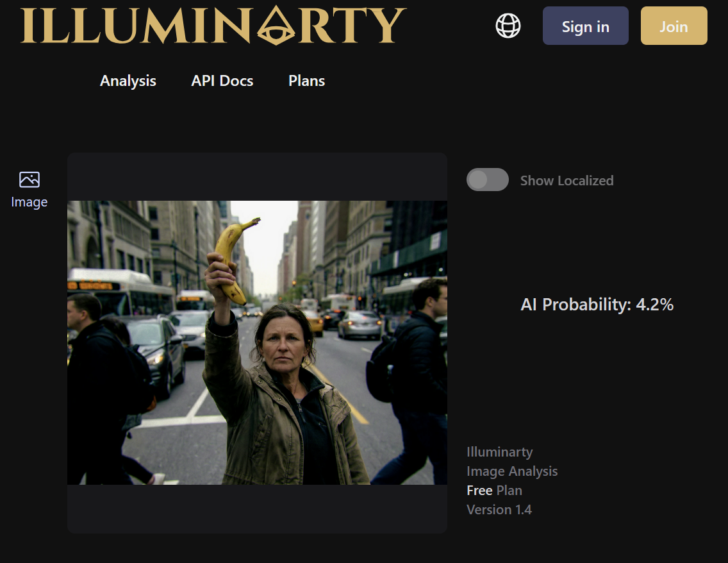
Task: Open the globe language selector
Action: pyautogui.click(x=508, y=26)
